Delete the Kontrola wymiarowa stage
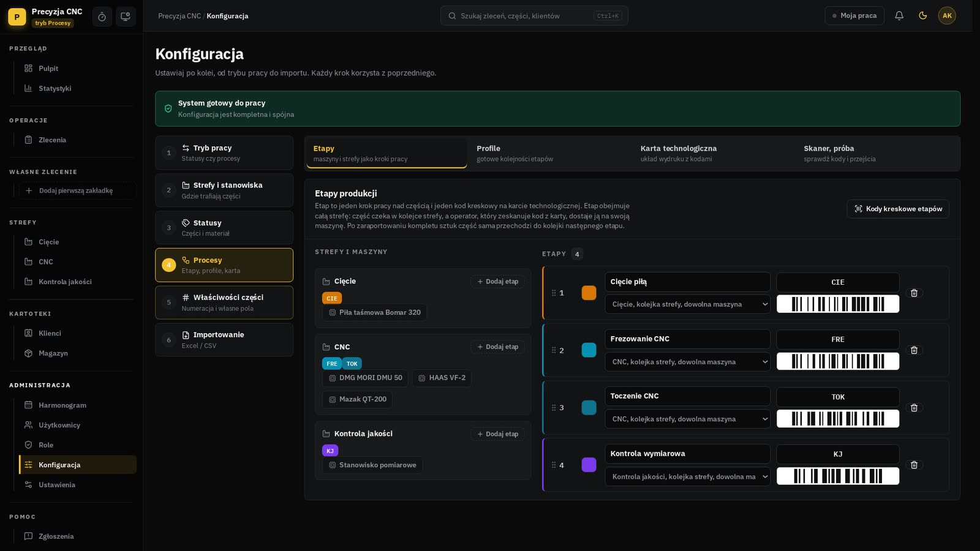 tap(914, 465)
